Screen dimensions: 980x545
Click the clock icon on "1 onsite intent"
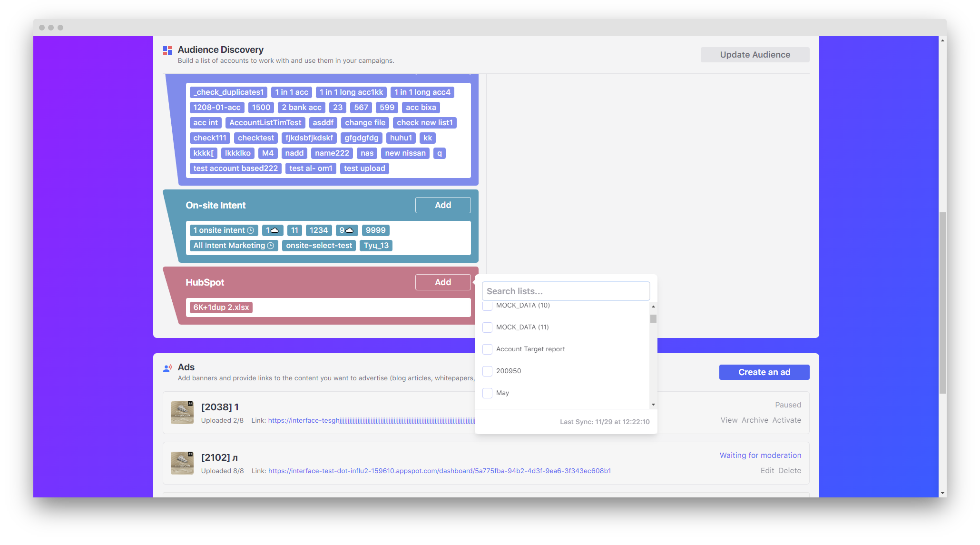(x=251, y=230)
